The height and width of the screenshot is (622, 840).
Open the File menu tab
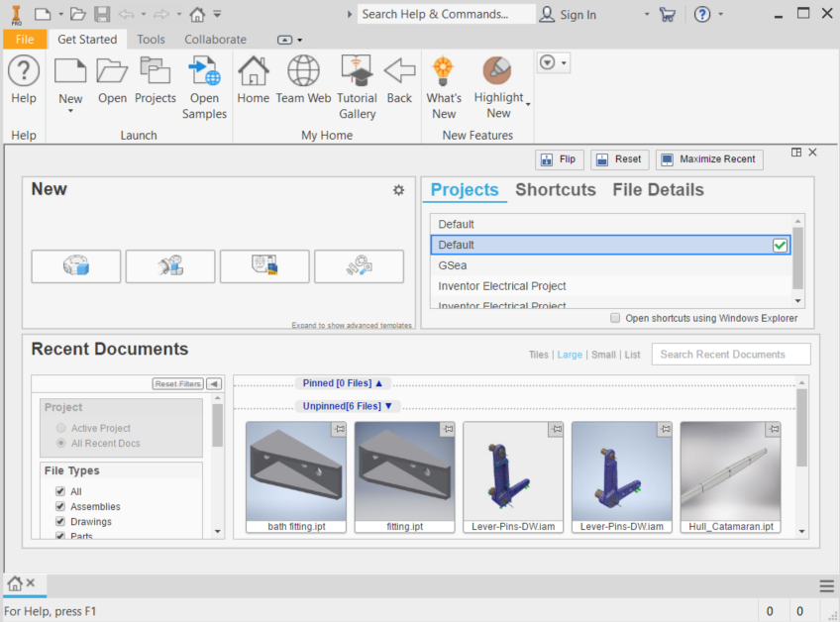pos(25,39)
